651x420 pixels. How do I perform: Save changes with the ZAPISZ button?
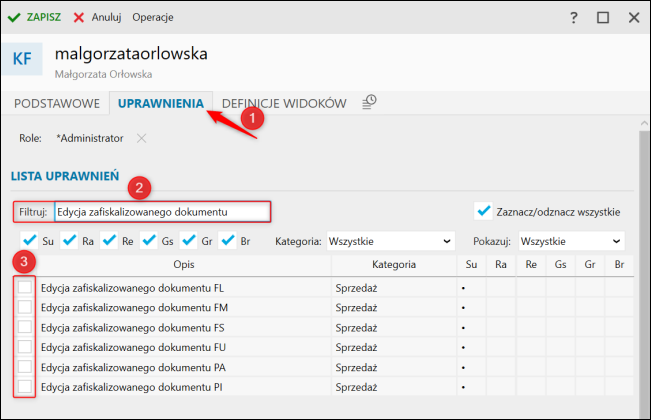tap(34, 17)
